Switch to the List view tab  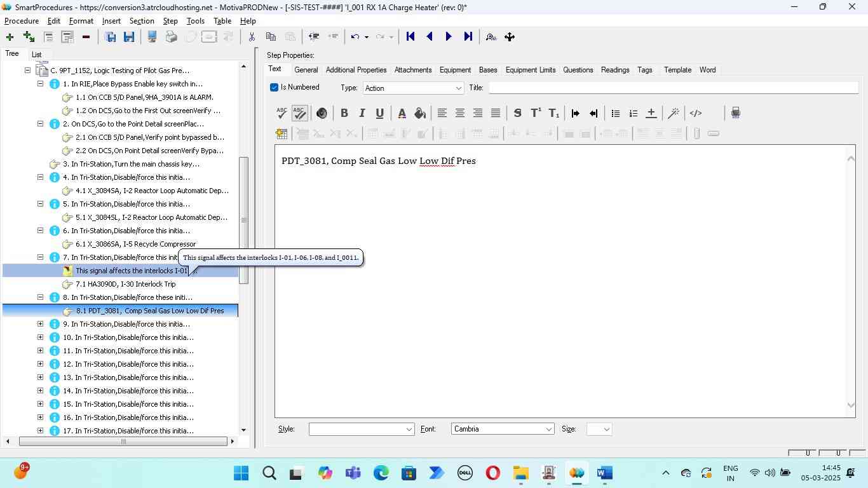(x=37, y=55)
